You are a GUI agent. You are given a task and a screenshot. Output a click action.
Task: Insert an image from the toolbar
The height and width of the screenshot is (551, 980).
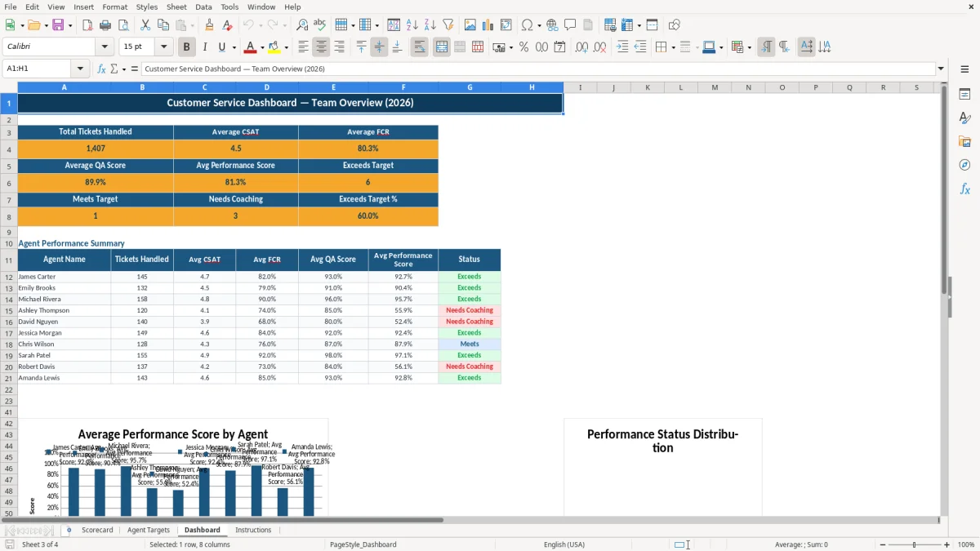pyautogui.click(x=470, y=25)
